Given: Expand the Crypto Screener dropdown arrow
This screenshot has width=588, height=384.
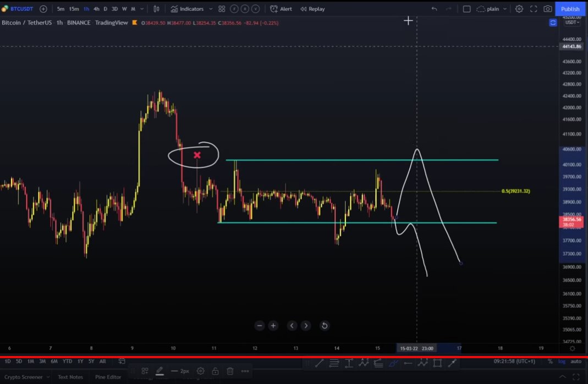Looking at the screenshot, I should 48,377.
